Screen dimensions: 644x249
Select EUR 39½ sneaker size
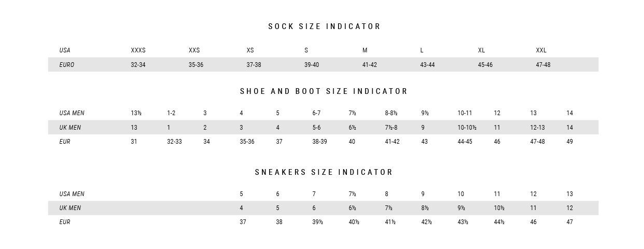(x=318, y=222)
